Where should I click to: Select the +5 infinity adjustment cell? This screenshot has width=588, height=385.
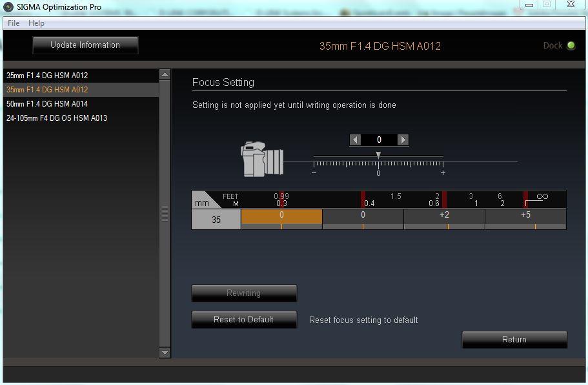pos(526,219)
